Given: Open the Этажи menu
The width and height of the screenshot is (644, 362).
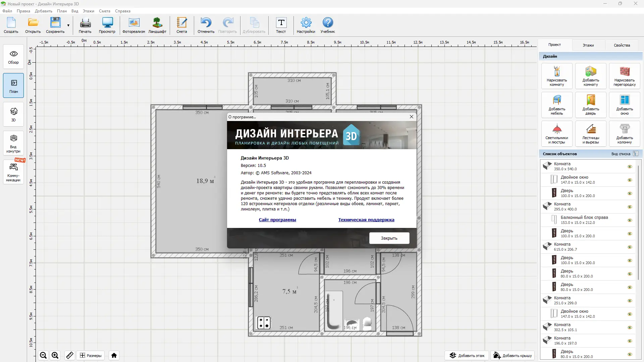Looking at the screenshot, I should (88, 11).
